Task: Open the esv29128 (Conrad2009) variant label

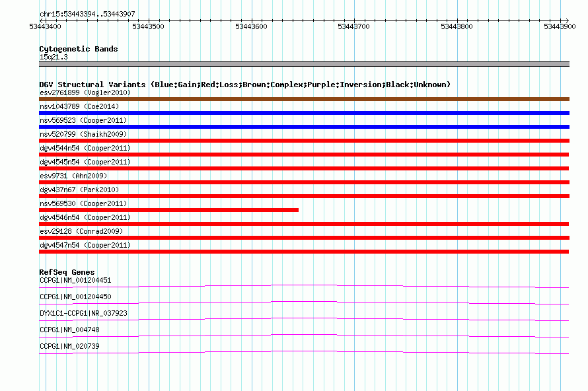Action: (x=81, y=231)
